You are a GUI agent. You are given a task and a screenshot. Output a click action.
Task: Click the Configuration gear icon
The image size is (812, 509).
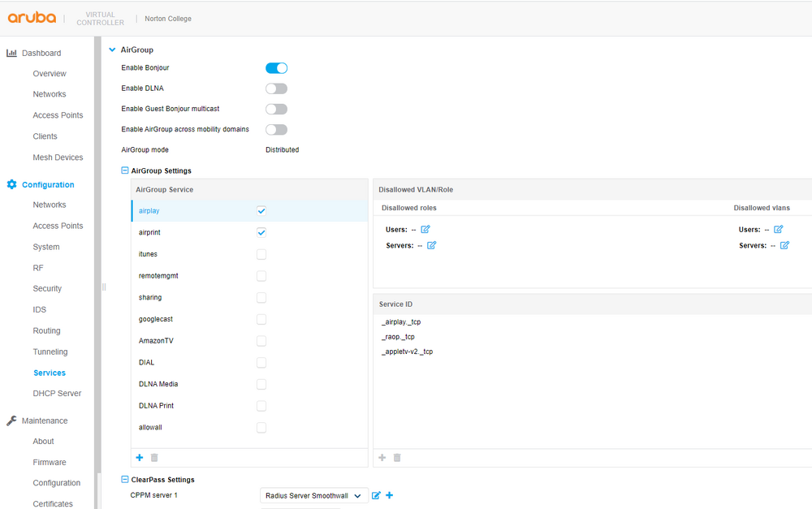click(11, 184)
